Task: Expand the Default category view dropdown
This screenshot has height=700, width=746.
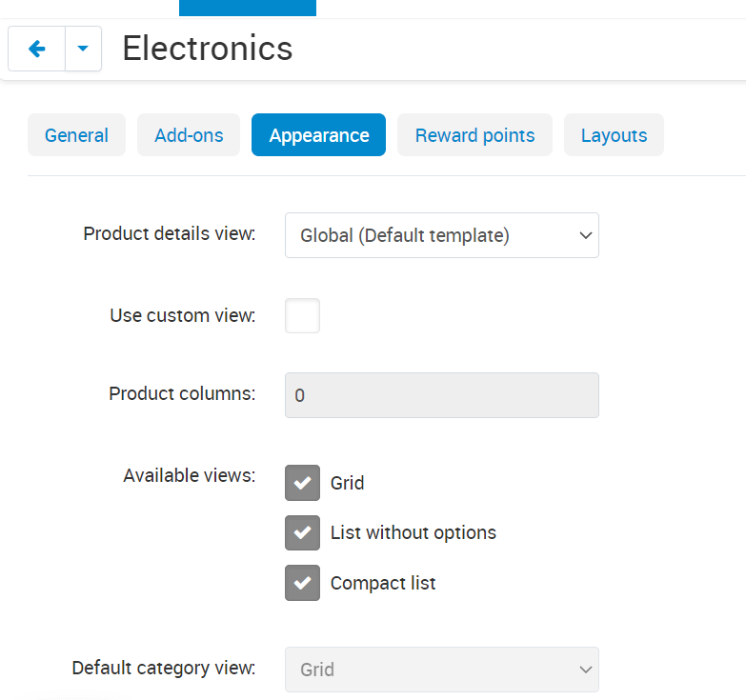Action: pos(441,670)
